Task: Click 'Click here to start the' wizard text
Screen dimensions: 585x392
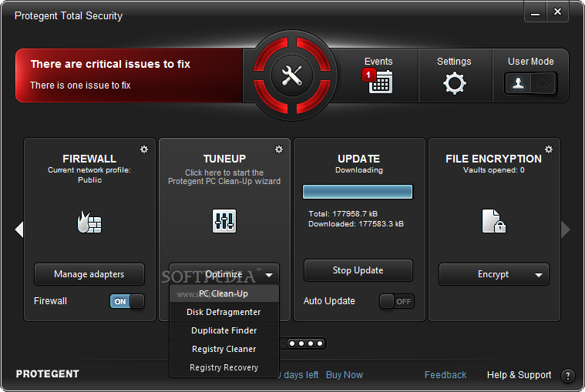Action: [x=224, y=173]
